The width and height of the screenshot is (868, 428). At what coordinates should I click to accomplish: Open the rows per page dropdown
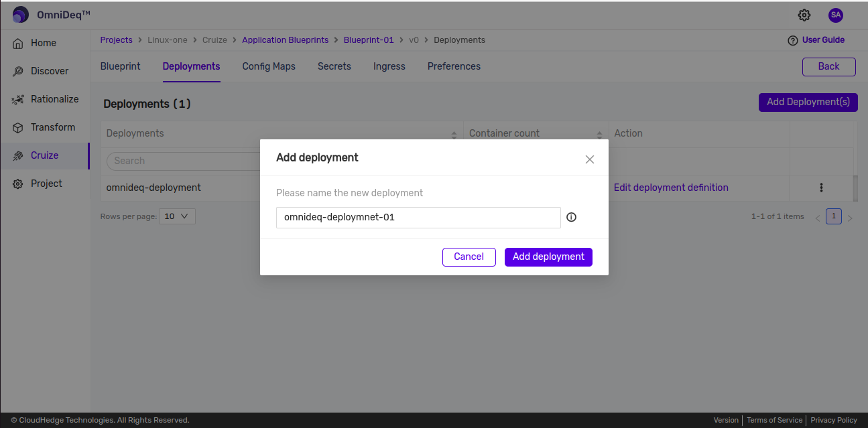[177, 216]
